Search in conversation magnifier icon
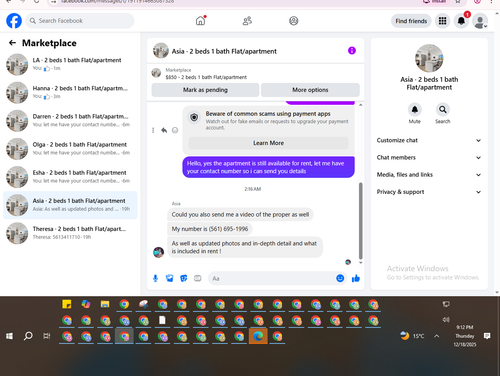 tap(443, 110)
